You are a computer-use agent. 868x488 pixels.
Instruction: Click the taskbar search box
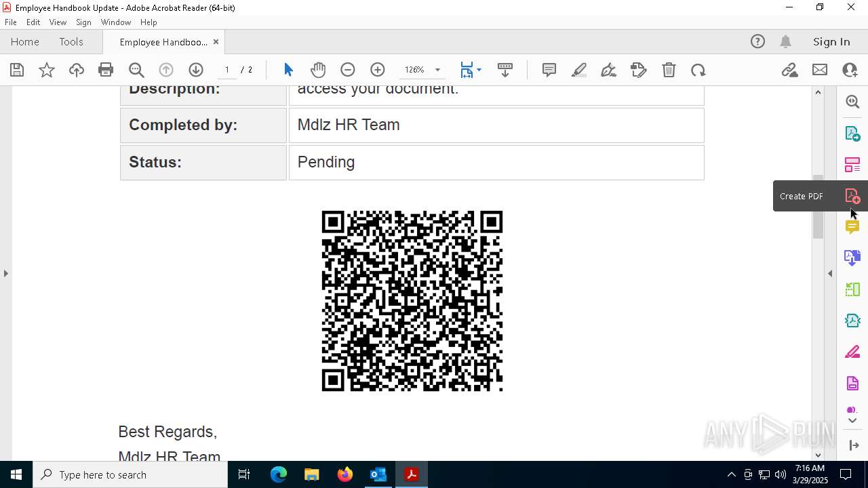click(x=130, y=474)
